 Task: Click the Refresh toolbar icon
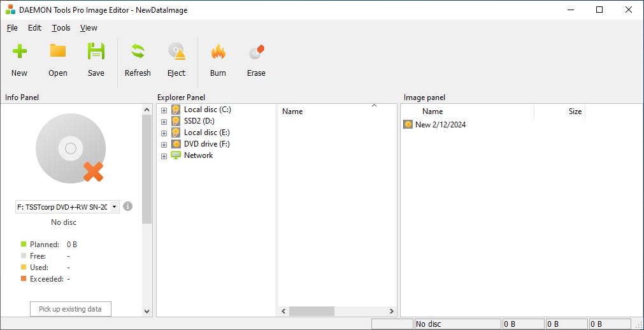pyautogui.click(x=138, y=52)
